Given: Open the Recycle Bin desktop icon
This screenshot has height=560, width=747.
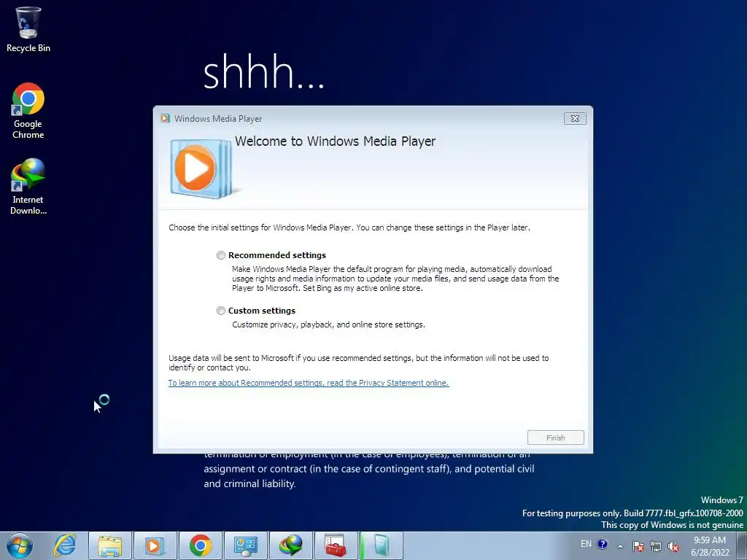Looking at the screenshot, I should pos(28,29).
